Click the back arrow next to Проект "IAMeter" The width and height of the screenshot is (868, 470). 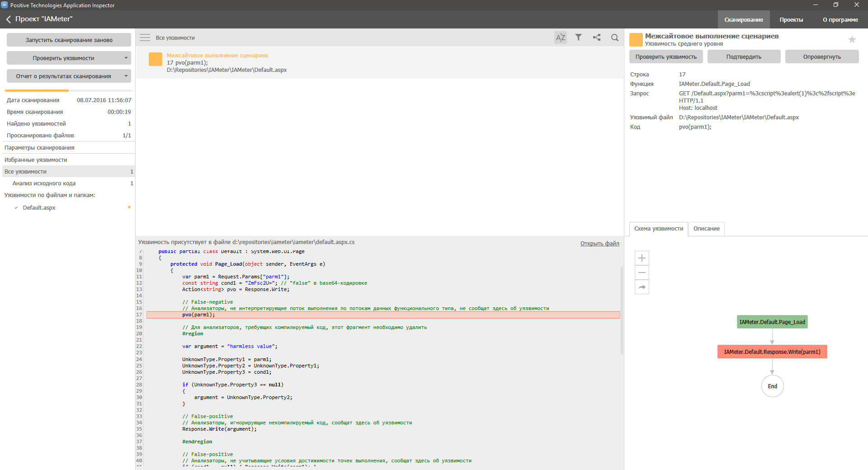8,19
